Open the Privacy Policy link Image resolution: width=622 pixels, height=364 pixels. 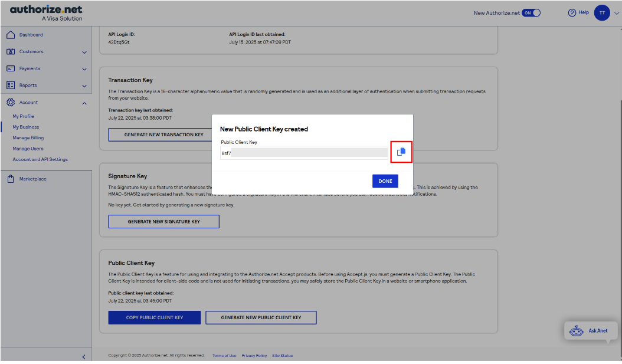[x=254, y=356]
